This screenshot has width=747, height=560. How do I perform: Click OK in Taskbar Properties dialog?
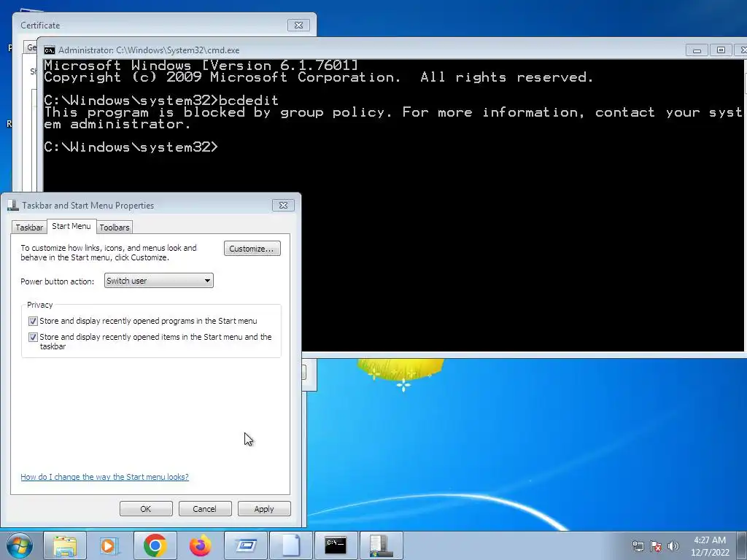[x=146, y=508]
